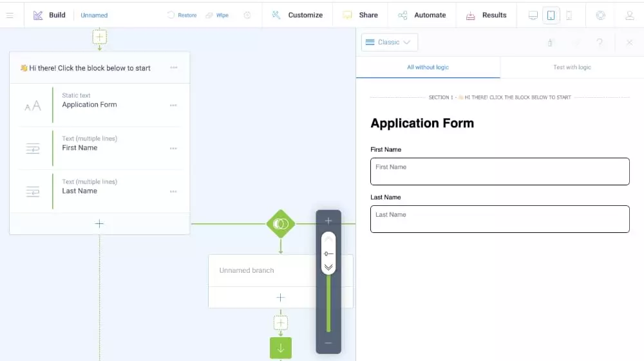644x361 pixels.
Task: Click the preview panel bug/test icon
Action: (550, 42)
